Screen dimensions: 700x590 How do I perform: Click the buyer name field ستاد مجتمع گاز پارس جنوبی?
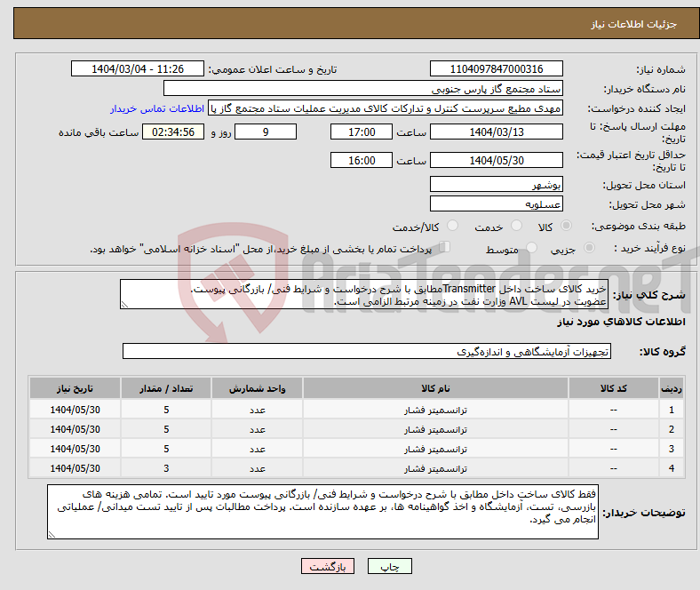(x=363, y=89)
